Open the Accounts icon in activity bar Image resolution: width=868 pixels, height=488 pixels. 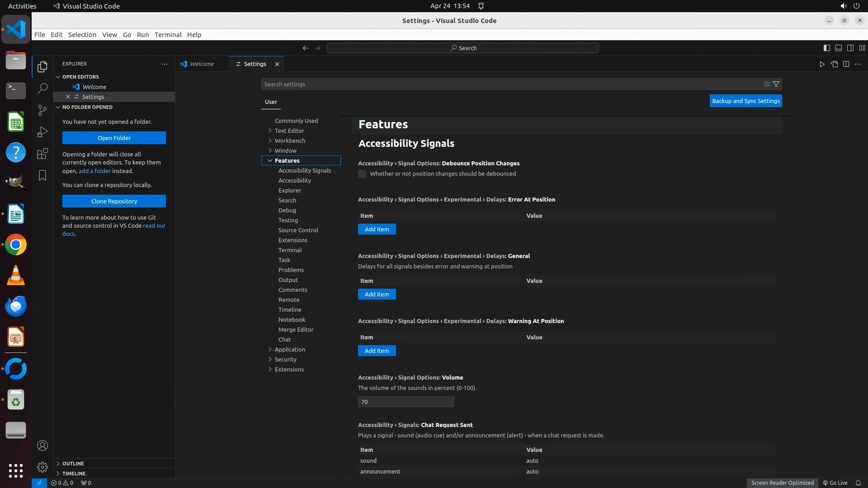pyautogui.click(x=42, y=446)
